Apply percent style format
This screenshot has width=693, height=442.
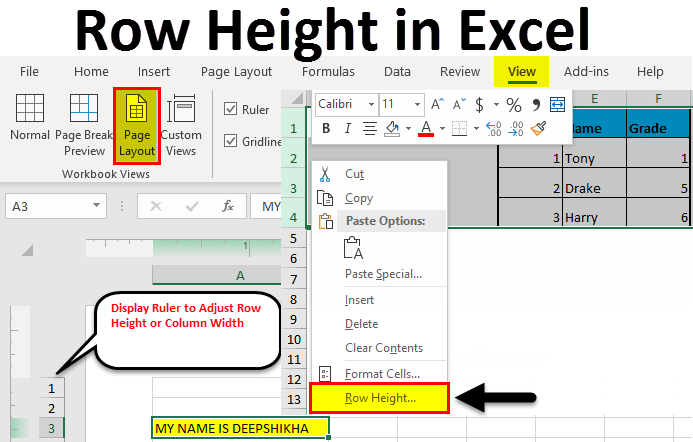514,105
